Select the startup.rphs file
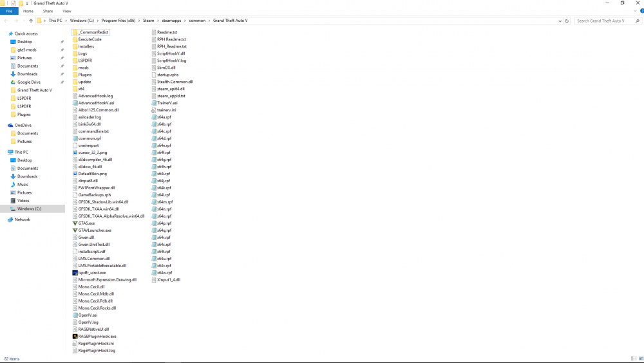Screen dimensions: 644x363 click(x=167, y=75)
